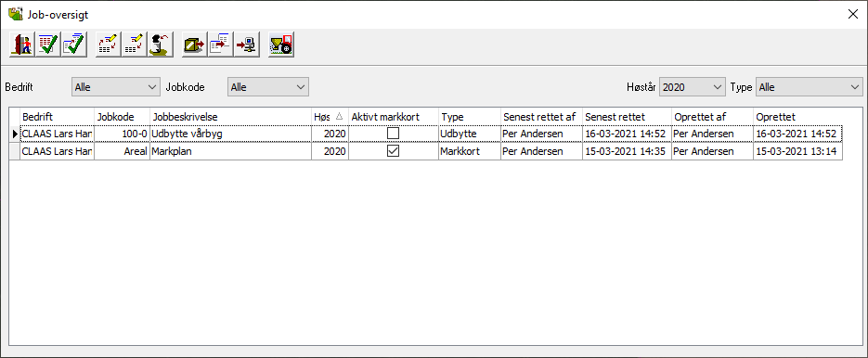Image resolution: width=868 pixels, height=358 pixels.
Task: Open the Type filter dropdown
Action: click(809, 87)
